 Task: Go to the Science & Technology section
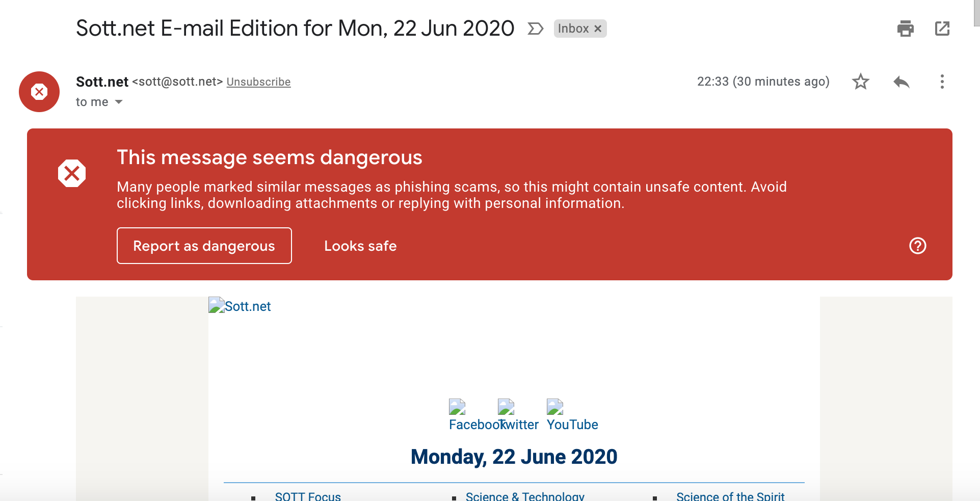coord(525,496)
